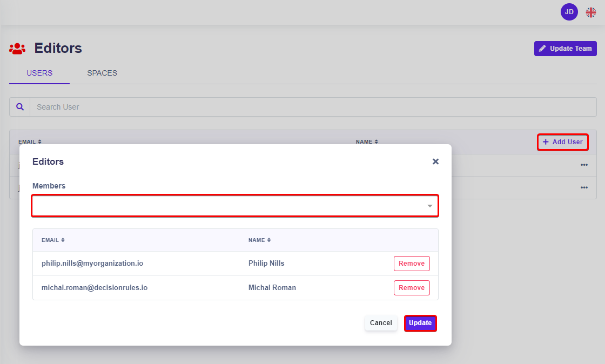Open the first row's three-dot menu
Image resolution: width=605 pixels, height=364 pixels.
coord(584,165)
